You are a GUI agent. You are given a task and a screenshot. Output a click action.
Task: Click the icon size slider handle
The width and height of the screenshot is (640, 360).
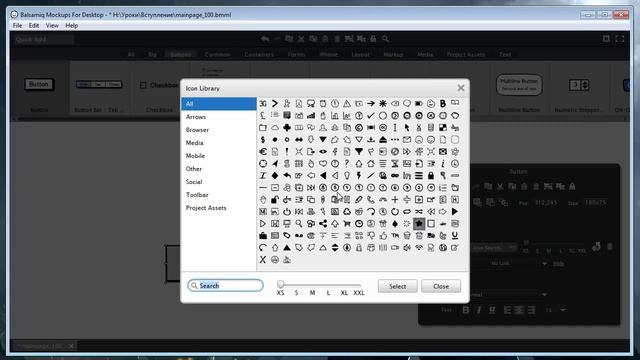click(280, 284)
